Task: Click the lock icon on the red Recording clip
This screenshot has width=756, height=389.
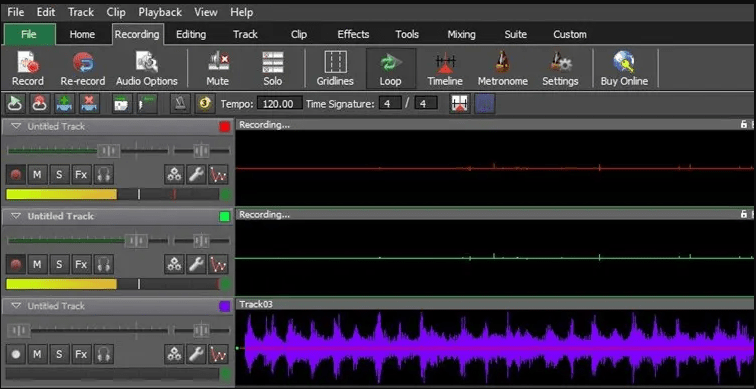Action: click(x=743, y=125)
